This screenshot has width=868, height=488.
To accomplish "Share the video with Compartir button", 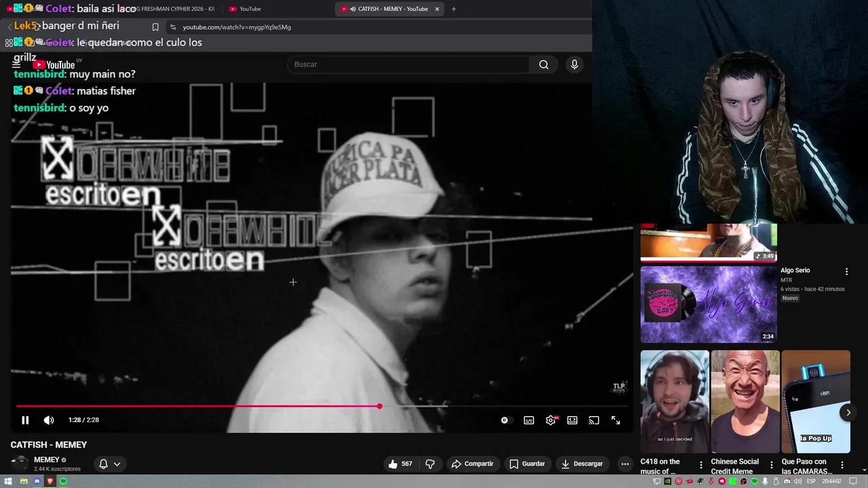I will 472,464.
